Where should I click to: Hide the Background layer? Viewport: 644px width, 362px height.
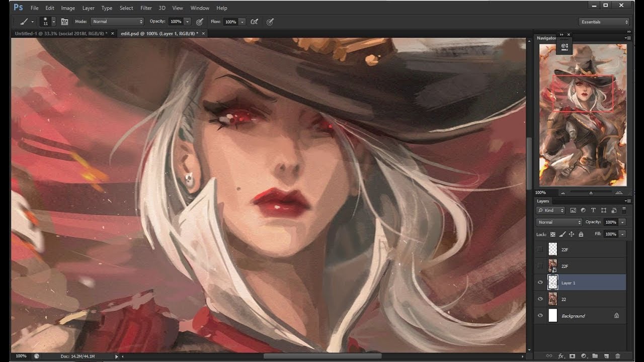click(540, 316)
